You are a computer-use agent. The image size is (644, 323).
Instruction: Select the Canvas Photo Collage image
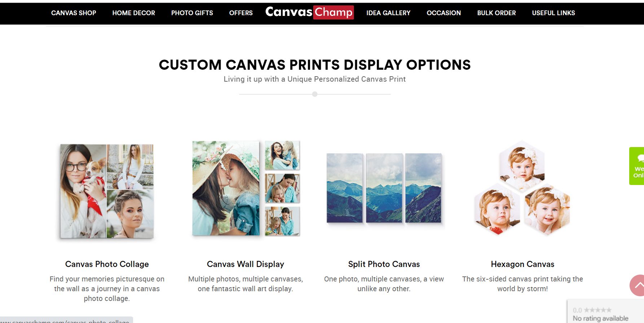[107, 191]
